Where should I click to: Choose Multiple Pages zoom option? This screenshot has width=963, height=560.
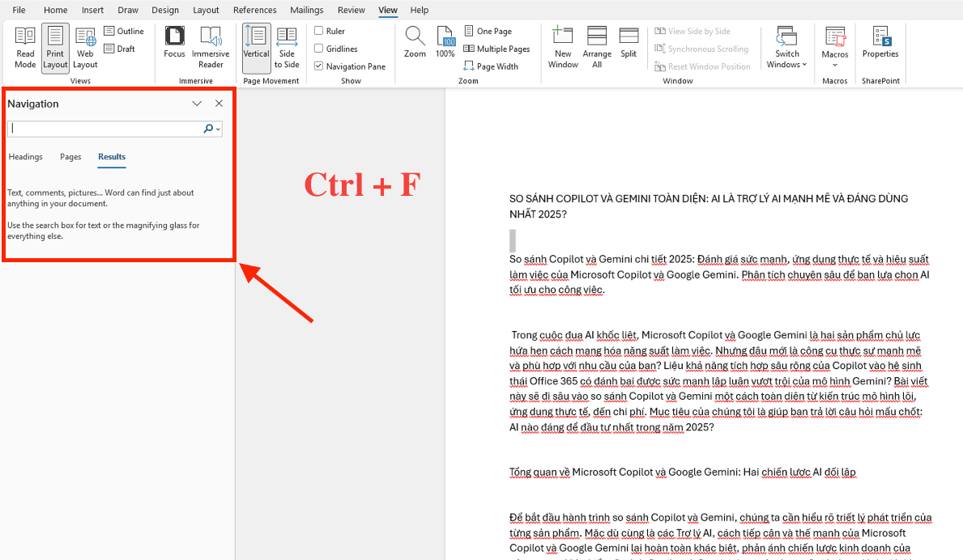[x=497, y=49]
